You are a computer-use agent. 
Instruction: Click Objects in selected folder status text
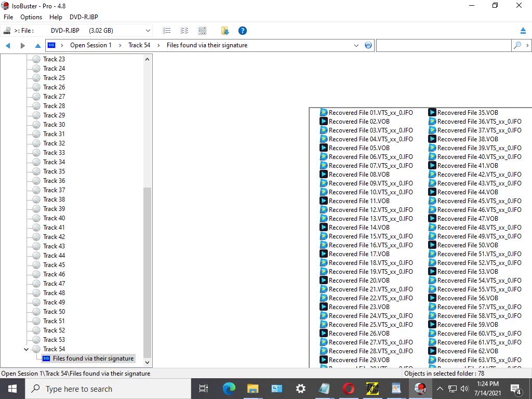tap(444, 374)
